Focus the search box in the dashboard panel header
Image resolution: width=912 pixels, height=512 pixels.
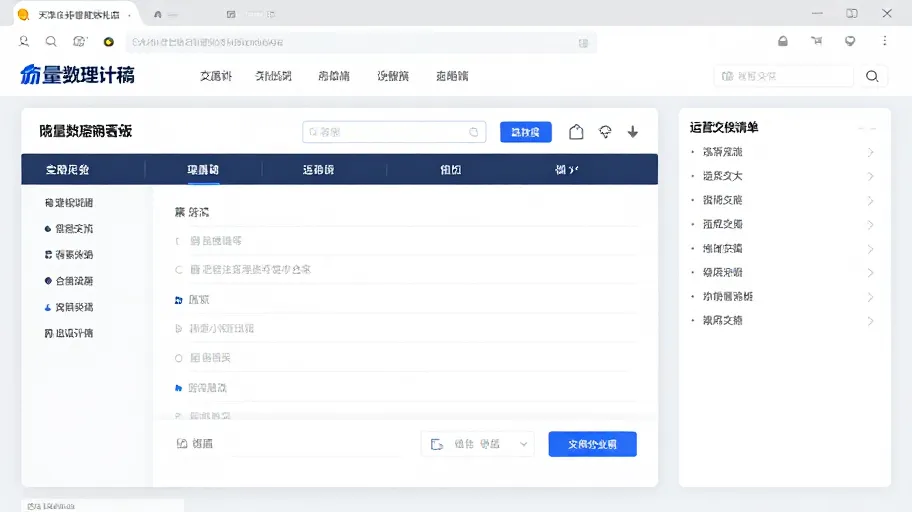point(394,132)
